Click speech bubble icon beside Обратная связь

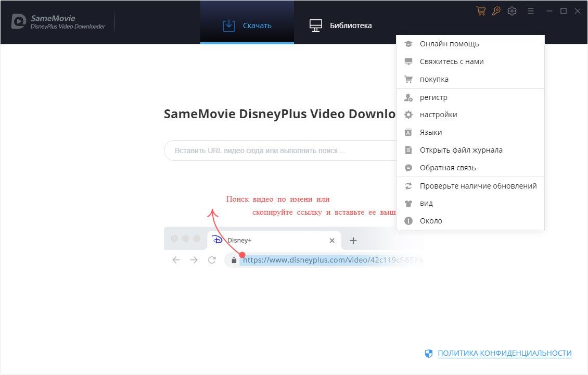(x=408, y=168)
